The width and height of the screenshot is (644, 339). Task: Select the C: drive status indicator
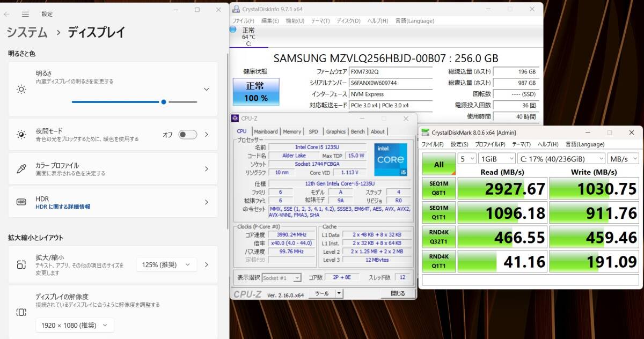pos(248,37)
